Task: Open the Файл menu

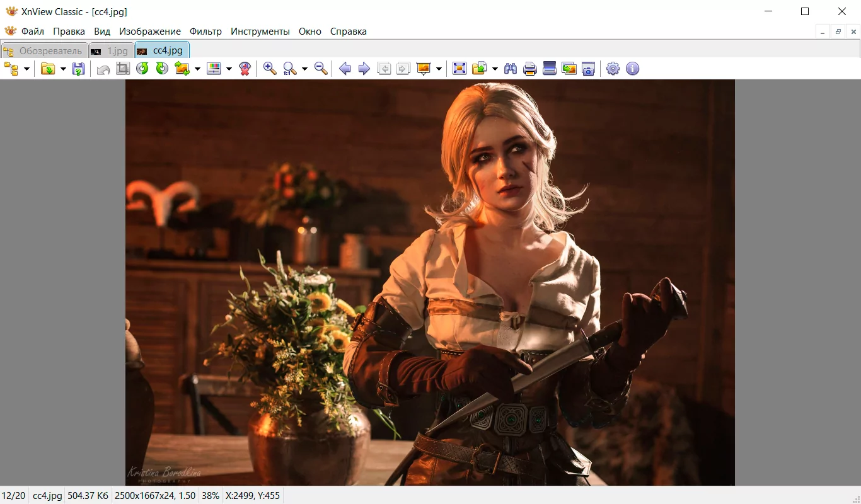Action: pos(33,31)
